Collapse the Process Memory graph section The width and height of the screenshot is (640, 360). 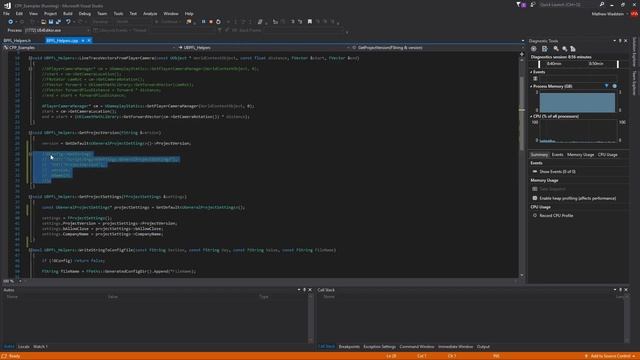coord(531,87)
